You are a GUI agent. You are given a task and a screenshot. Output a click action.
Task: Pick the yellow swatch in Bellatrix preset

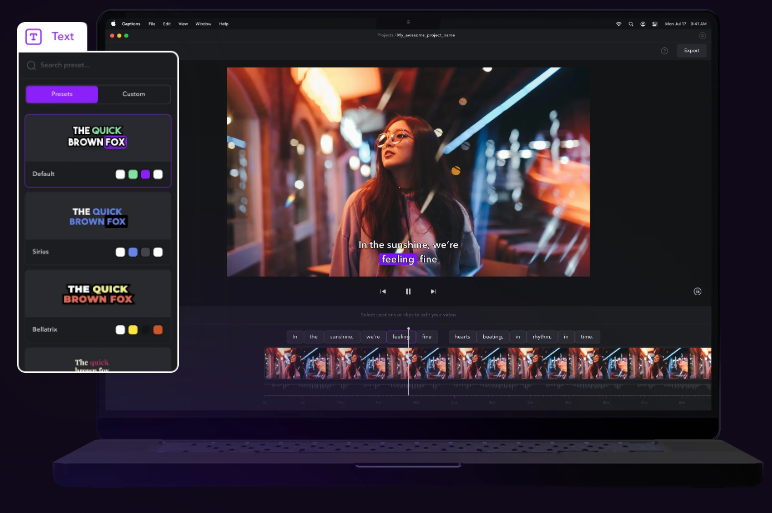pyautogui.click(x=133, y=330)
